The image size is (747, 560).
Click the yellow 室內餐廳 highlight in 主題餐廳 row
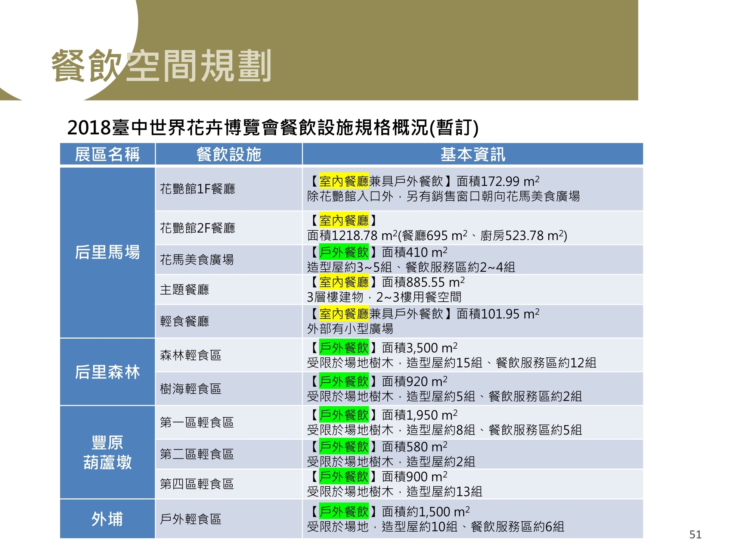344,282
